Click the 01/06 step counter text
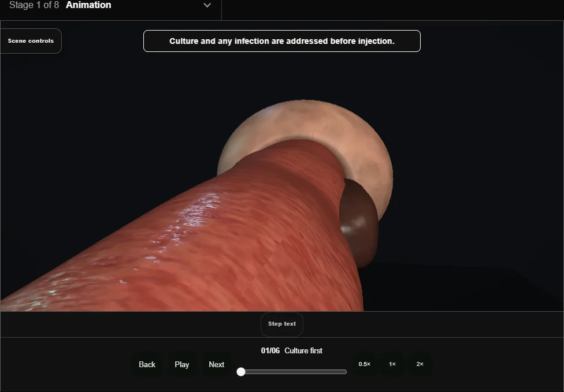 (270, 350)
